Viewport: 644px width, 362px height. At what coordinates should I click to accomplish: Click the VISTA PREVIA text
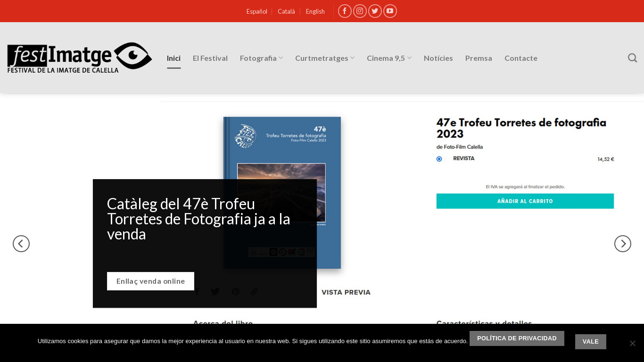click(346, 292)
